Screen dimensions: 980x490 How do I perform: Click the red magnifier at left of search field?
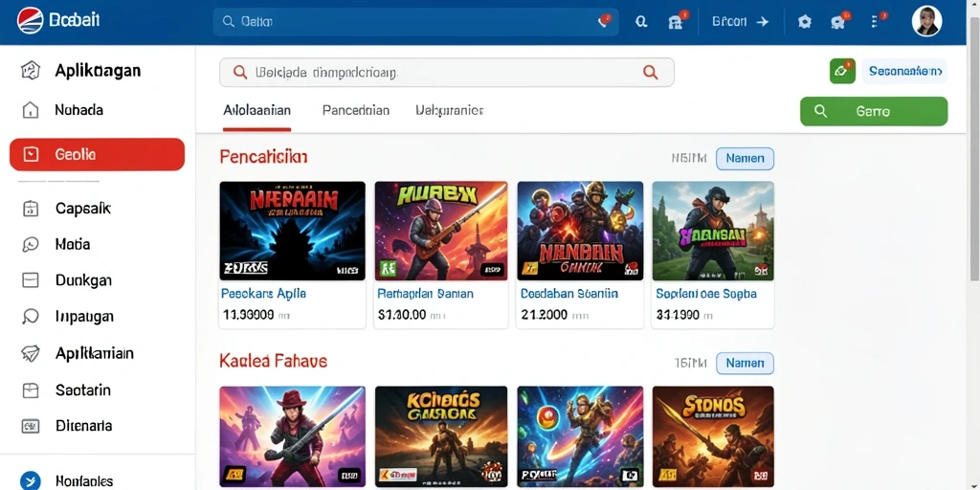[240, 73]
